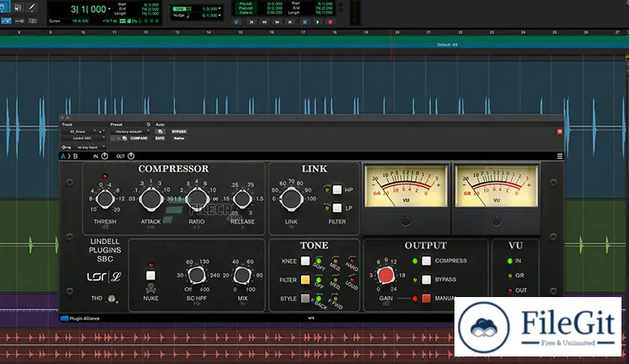Screen dimensions: 629x364
Task: Click the SC HPF knob
Action: [196, 275]
